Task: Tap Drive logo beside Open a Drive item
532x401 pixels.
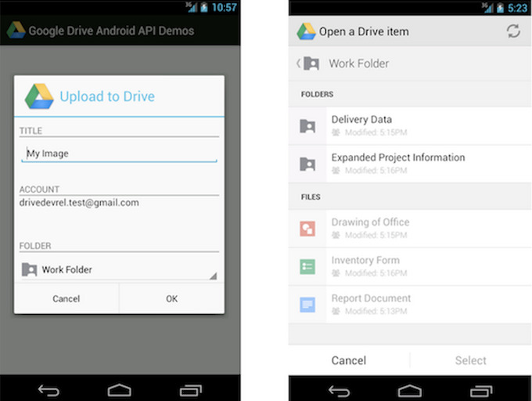Action: (x=306, y=31)
